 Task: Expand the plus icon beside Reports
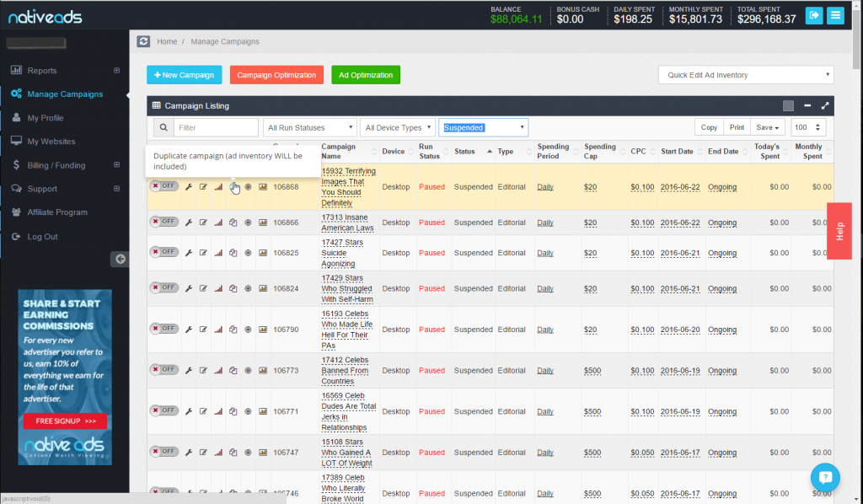click(x=116, y=71)
